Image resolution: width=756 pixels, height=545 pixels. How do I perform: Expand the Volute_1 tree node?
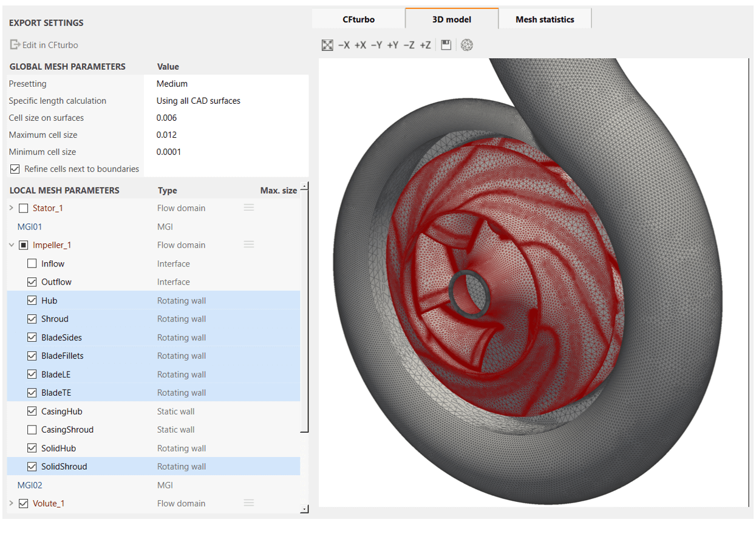12,503
